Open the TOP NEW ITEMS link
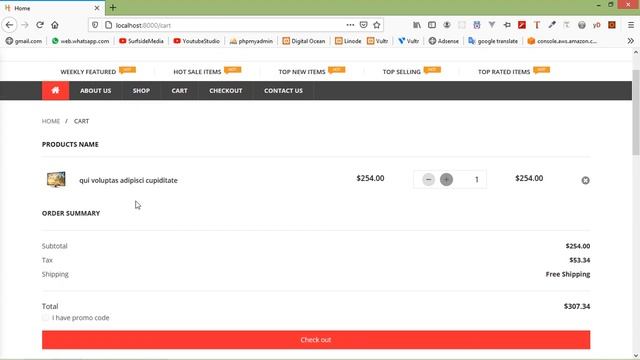 (302, 72)
